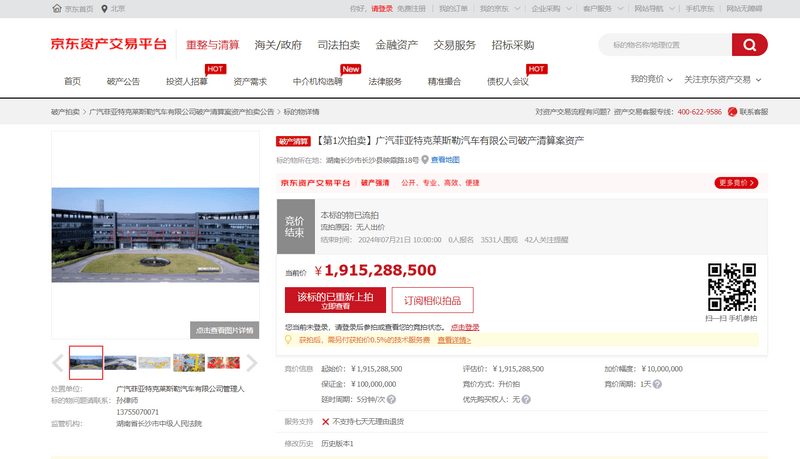Viewport: 800px width, 459px height.
Task: Select the 司法拍卖 top tab
Action: pos(339,45)
